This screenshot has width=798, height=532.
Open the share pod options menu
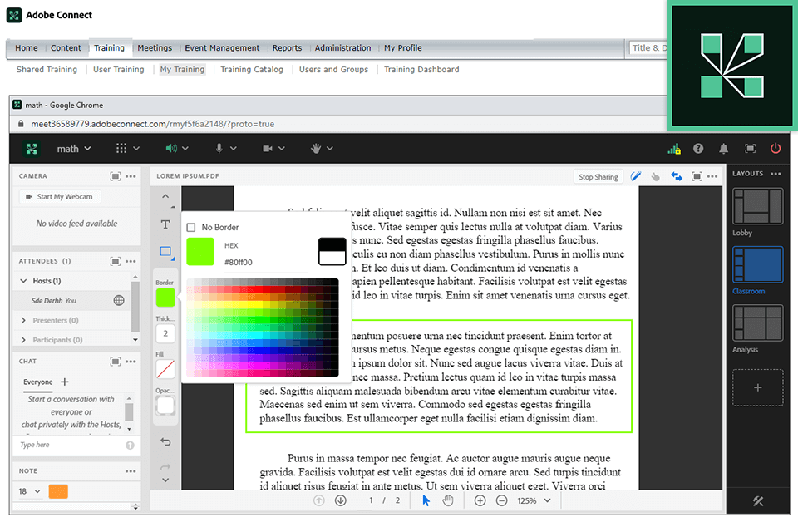[712, 177]
